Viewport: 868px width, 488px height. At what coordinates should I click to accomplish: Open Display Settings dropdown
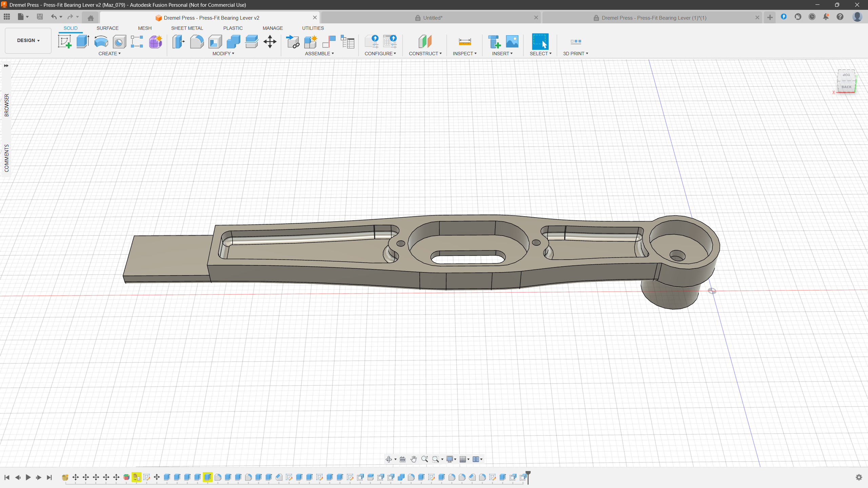pos(451,459)
